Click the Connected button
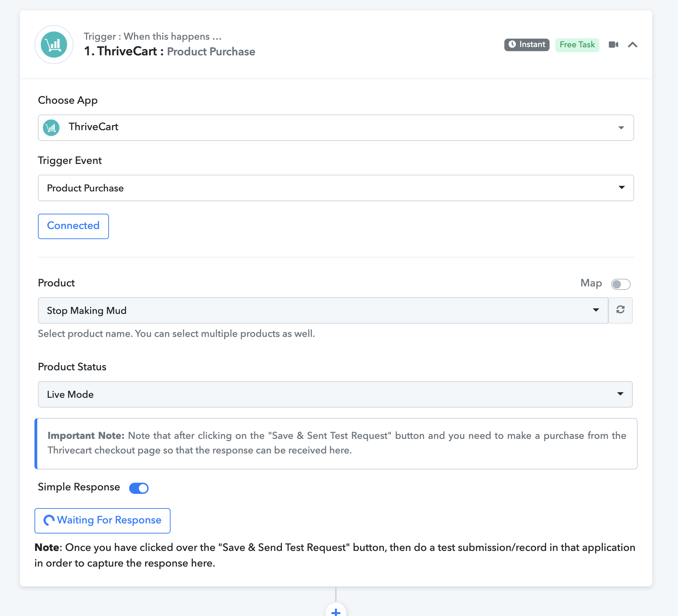The image size is (678, 616). (73, 226)
